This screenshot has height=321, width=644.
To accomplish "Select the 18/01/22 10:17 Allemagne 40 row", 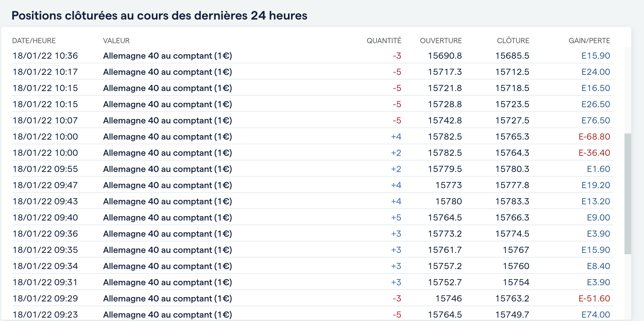I will [x=313, y=72].
